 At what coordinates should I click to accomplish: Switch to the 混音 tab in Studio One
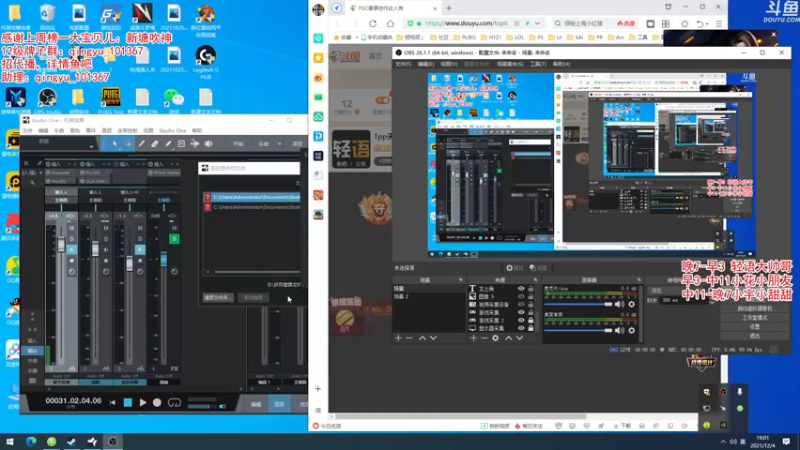[x=279, y=404]
